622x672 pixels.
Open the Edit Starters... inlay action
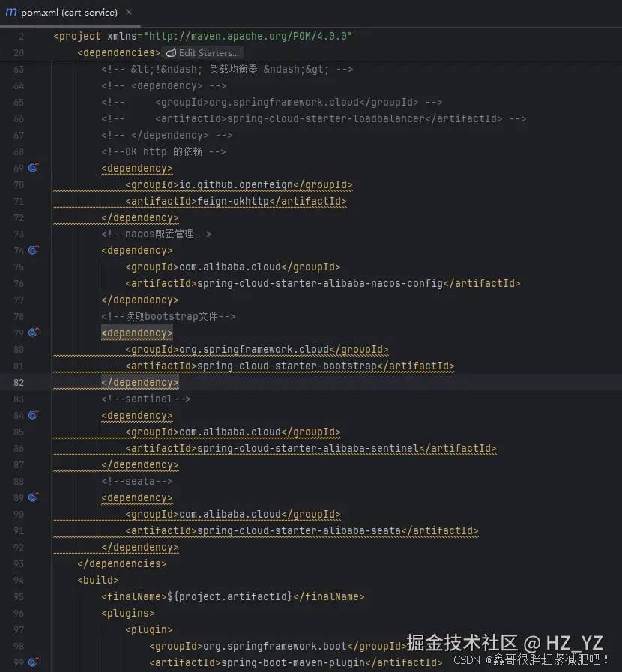[203, 52]
